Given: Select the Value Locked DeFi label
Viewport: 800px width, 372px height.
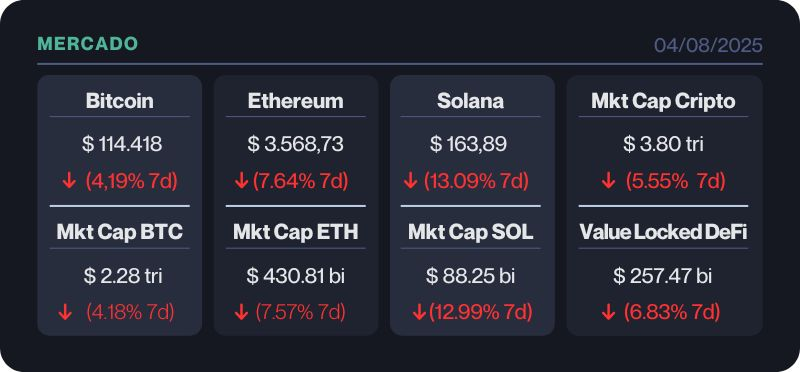Looking at the screenshot, I should pos(663,233).
